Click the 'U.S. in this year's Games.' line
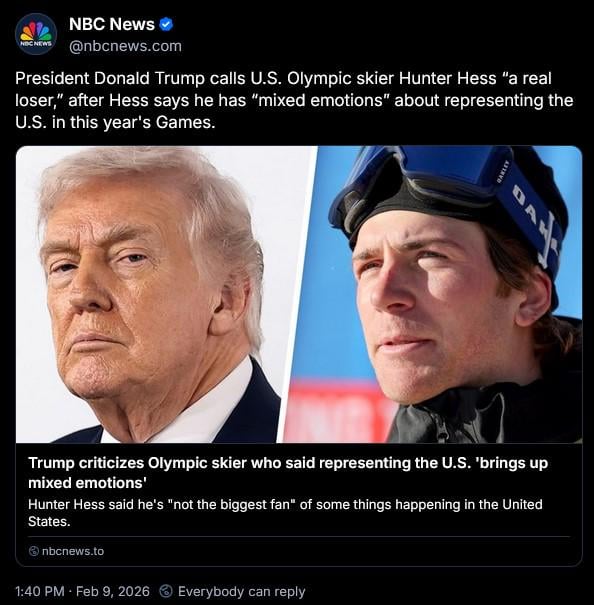The height and width of the screenshot is (605, 594). pyautogui.click(x=115, y=122)
